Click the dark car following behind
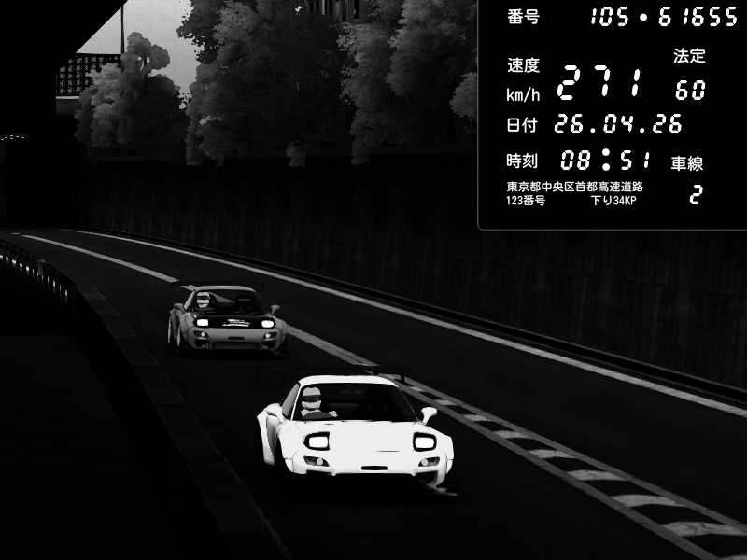Image resolution: width=747 pixels, height=560 pixels. pyautogui.click(x=227, y=319)
